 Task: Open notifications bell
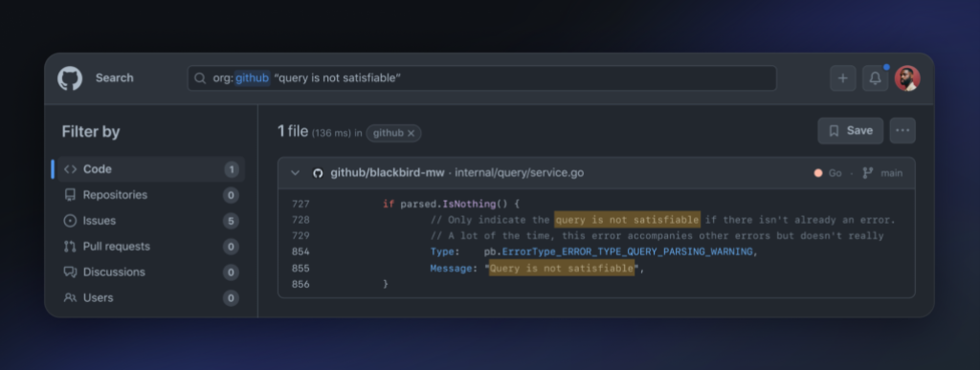[x=876, y=78]
